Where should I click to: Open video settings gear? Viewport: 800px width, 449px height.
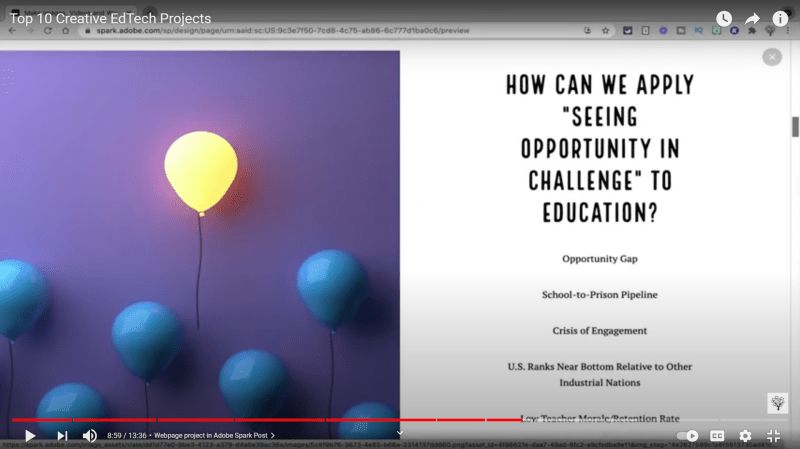coord(745,436)
